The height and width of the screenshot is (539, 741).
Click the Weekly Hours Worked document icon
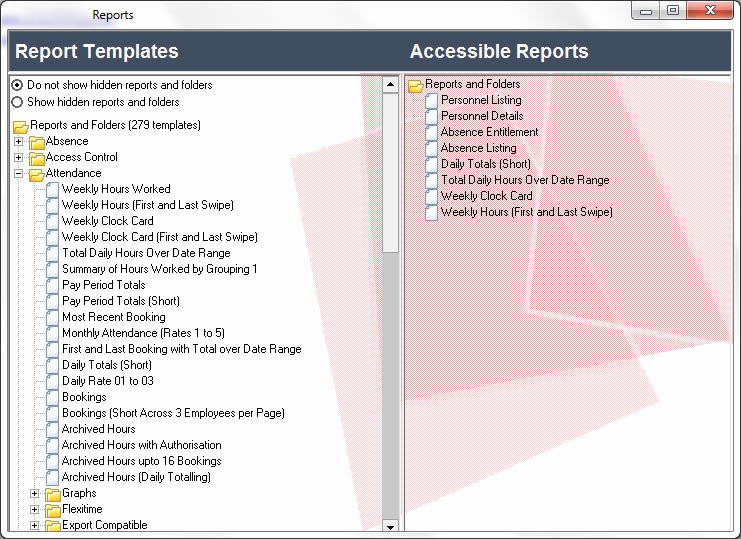coord(53,189)
